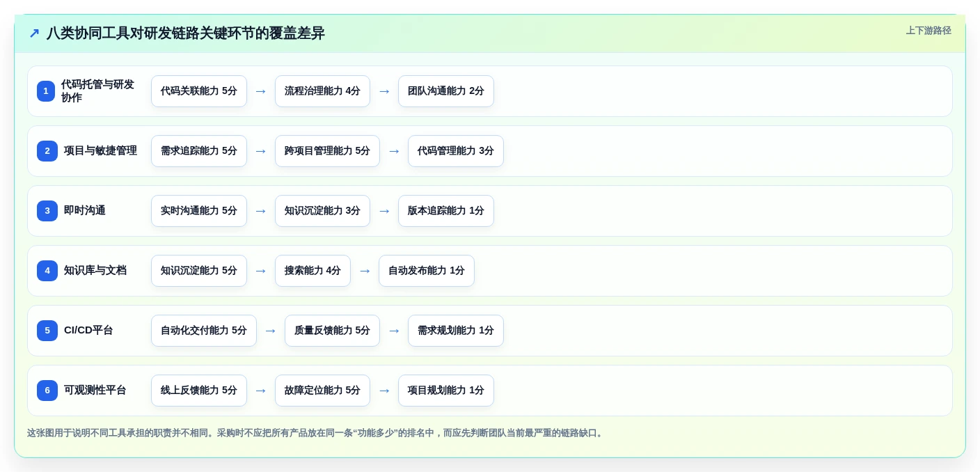Click the 自动发布能力 1分 chip
980x472 pixels.
427,271
